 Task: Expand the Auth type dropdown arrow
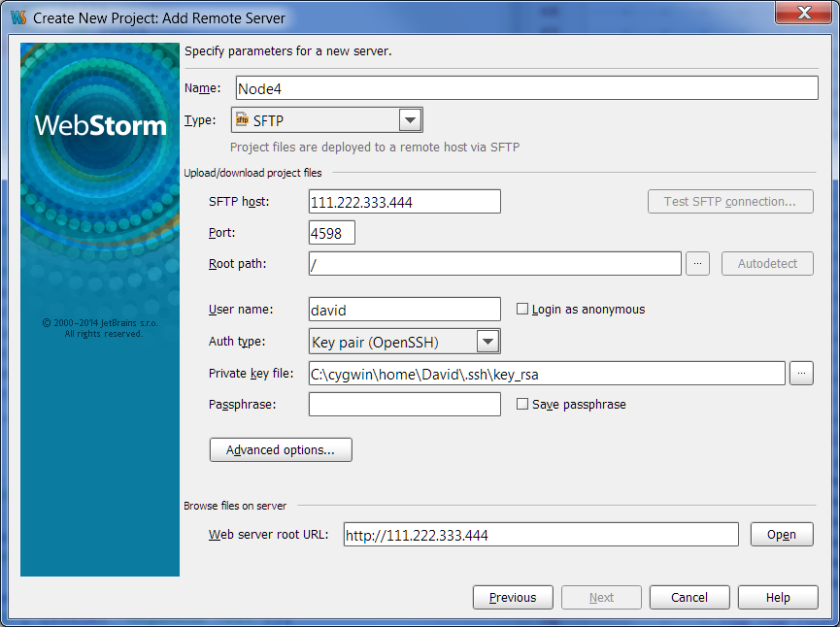click(x=488, y=341)
